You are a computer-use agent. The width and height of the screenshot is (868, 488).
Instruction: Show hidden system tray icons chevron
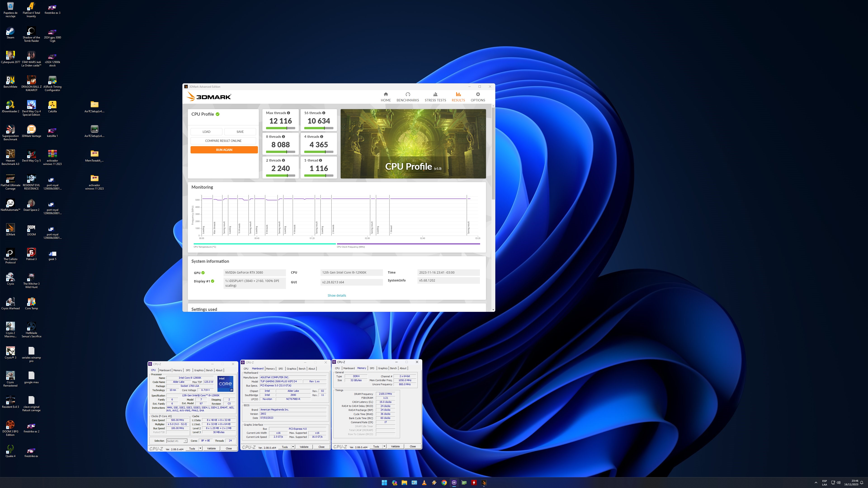point(816,483)
